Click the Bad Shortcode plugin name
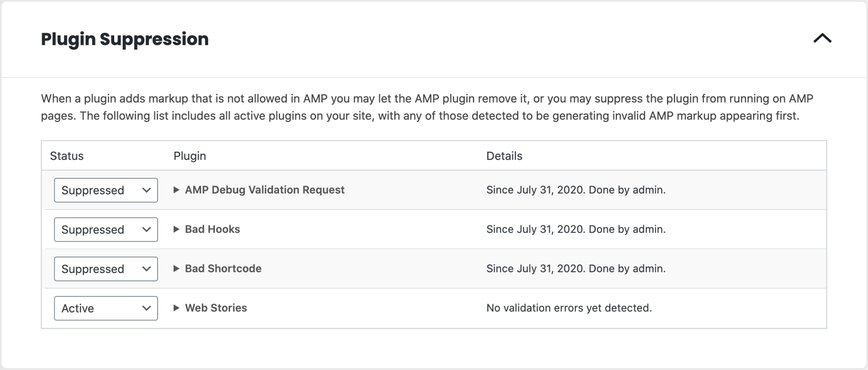This screenshot has width=868, height=370. point(223,269)
